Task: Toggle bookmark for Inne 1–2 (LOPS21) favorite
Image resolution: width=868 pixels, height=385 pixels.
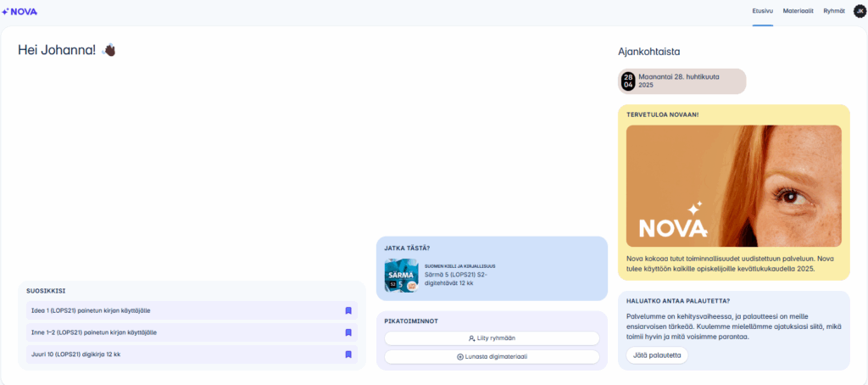Action: [x=348, y=332]
